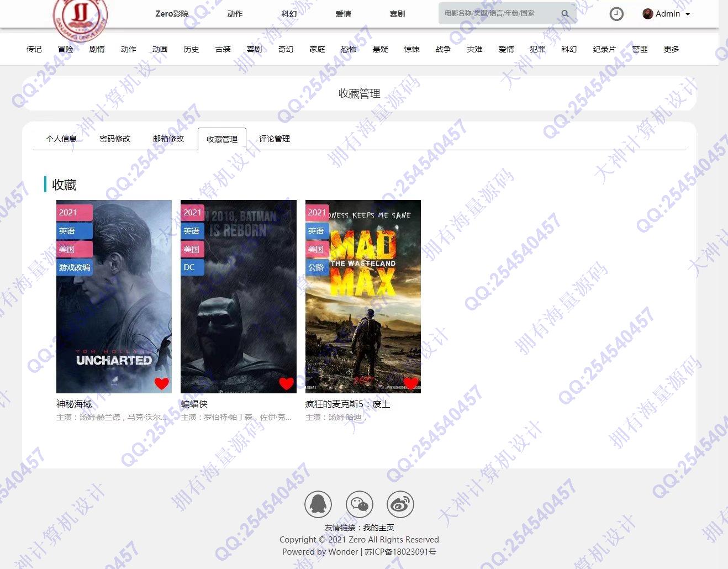
Task: Select the 灾难 genre
Action: 475,49
